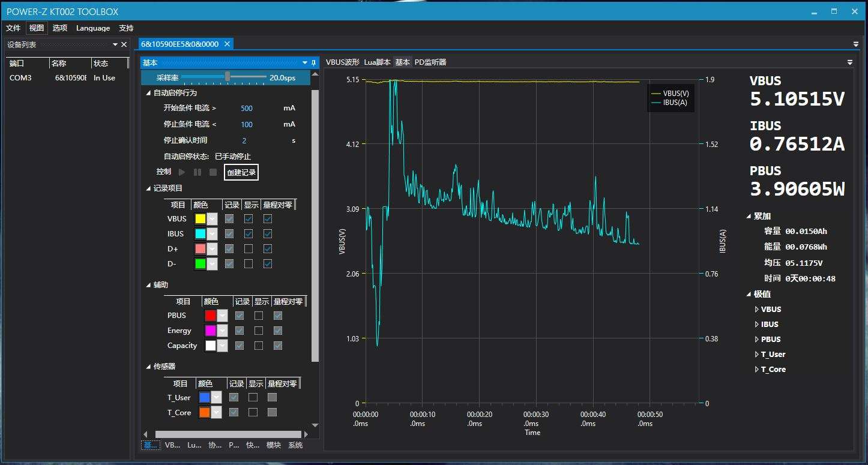The image size is (868, 465).
Task: Open the 支持 menu
Action: (x=126, y=28)
